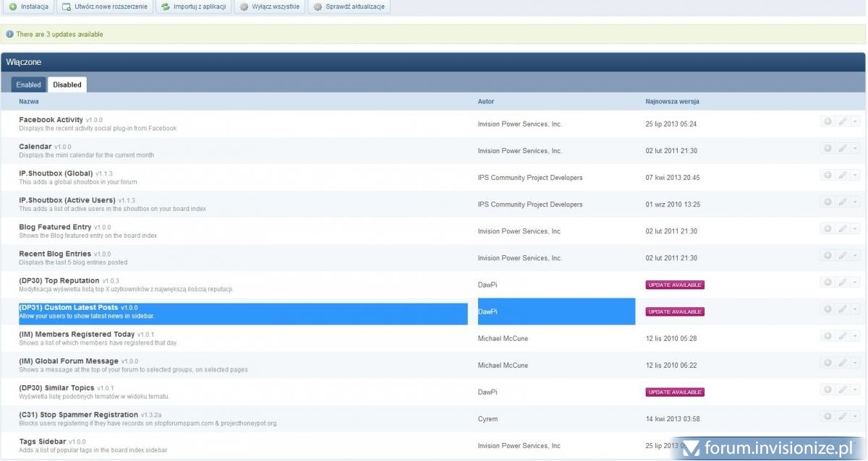Screen dimensions: 868x461
Task: Switch to the Enabled tab
Action: pos(29,85)
